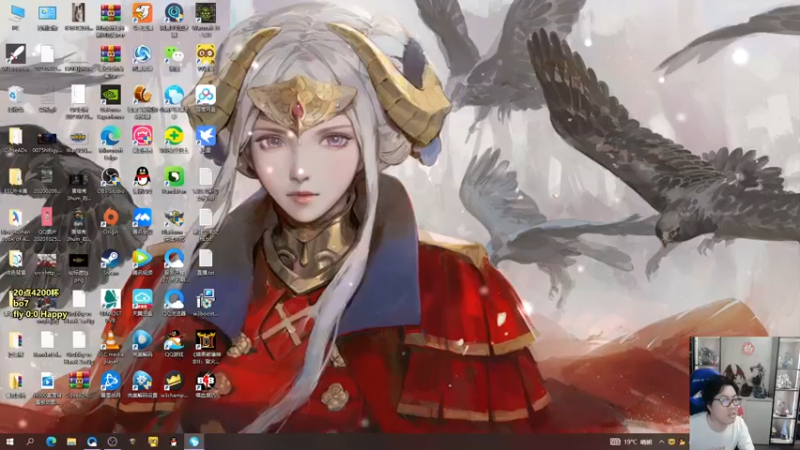Open the Control Panel desktop icon
The image size is (800, 450).
tap(47, 13)
